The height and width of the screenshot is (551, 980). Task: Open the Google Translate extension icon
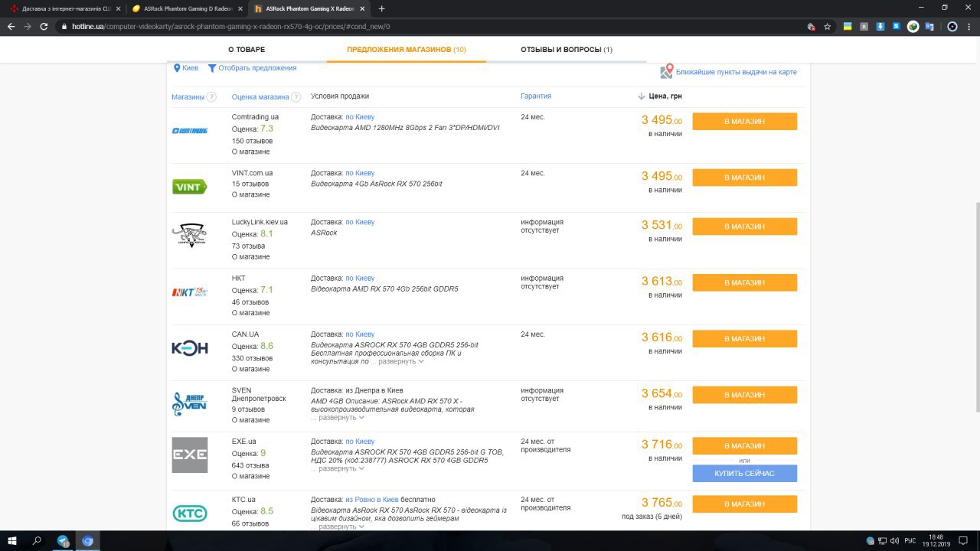929,26
